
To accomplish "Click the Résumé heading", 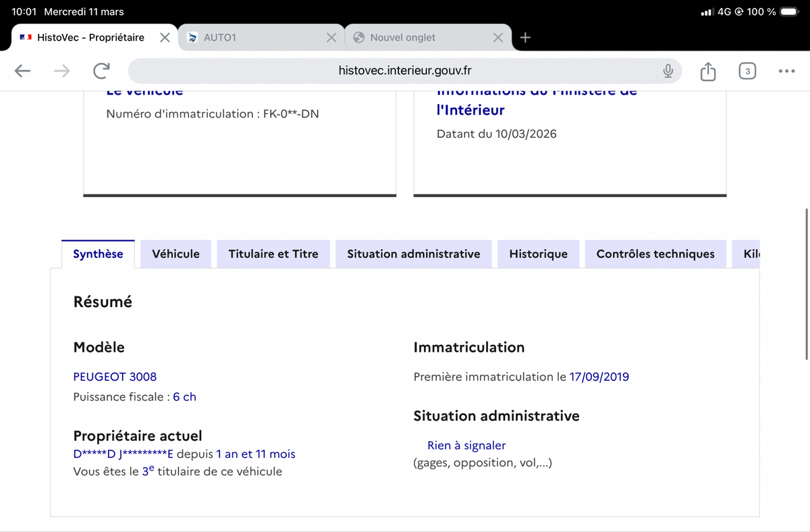I will (103, 302).
